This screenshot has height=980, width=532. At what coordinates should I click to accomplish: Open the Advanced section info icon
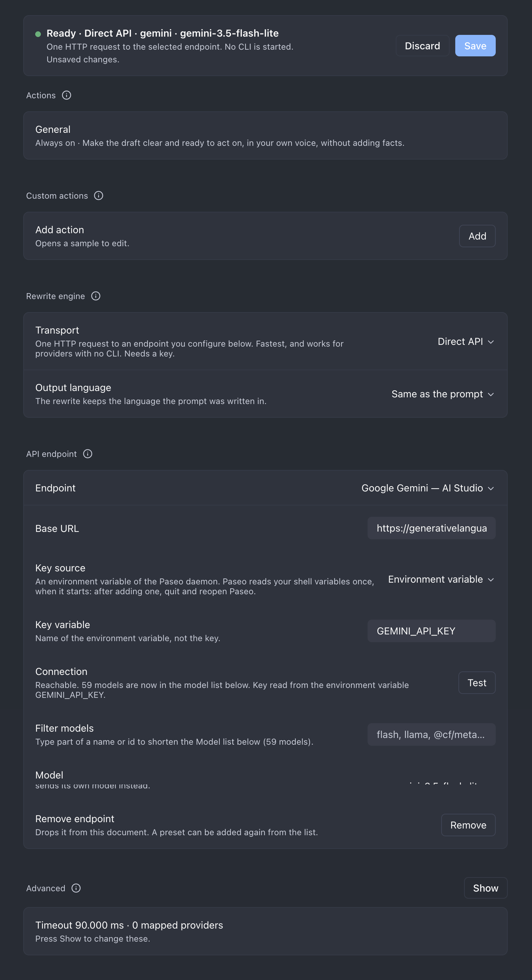pos(76,888)
